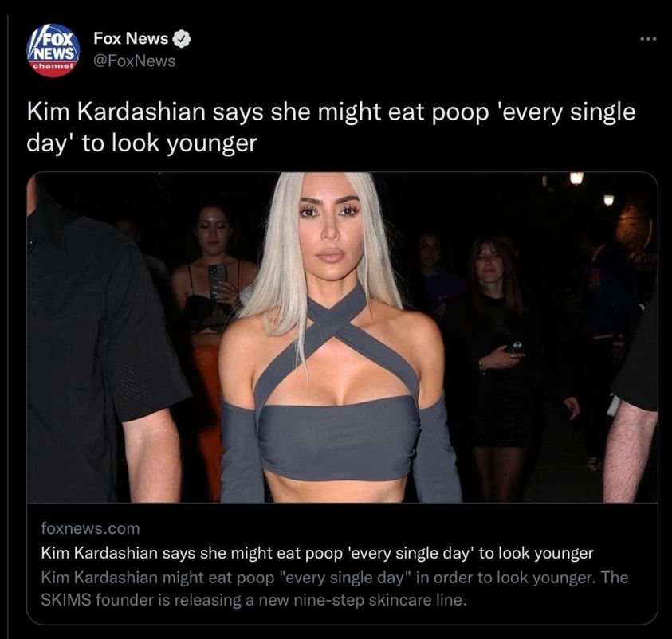
Task: Click tweet text line 'day' to look younger'
Action: tap(142, 143)
